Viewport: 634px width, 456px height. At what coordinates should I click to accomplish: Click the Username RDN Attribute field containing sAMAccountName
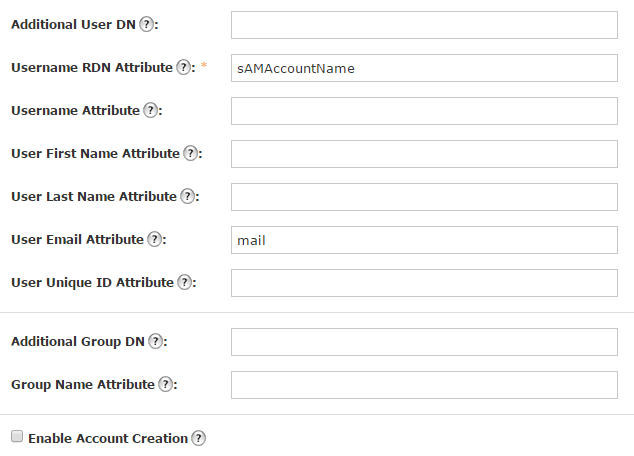click(x=424, y=68)
